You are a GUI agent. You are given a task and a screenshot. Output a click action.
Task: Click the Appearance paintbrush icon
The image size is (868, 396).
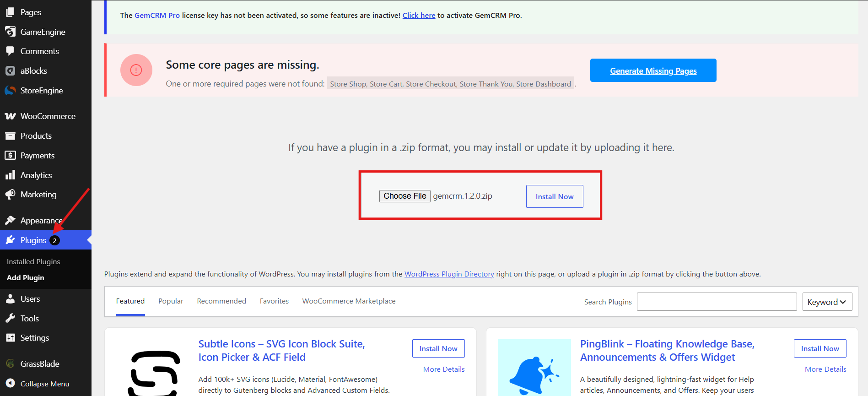pos(10,221)
